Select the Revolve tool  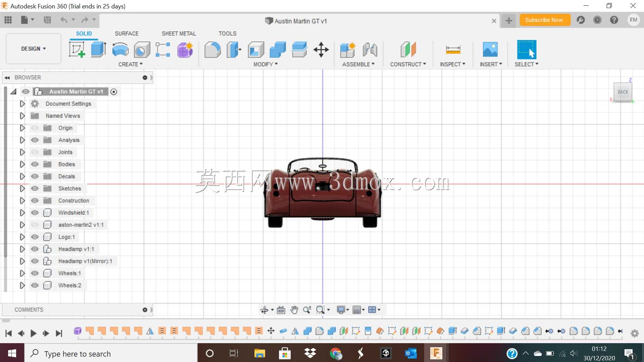(x=120, y=49)
